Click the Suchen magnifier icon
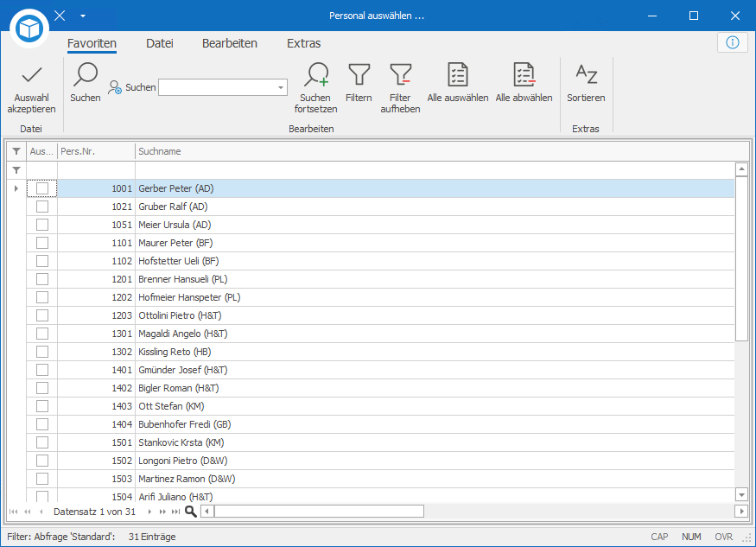This screenshot has height=547, width=756. pos(86,75)
